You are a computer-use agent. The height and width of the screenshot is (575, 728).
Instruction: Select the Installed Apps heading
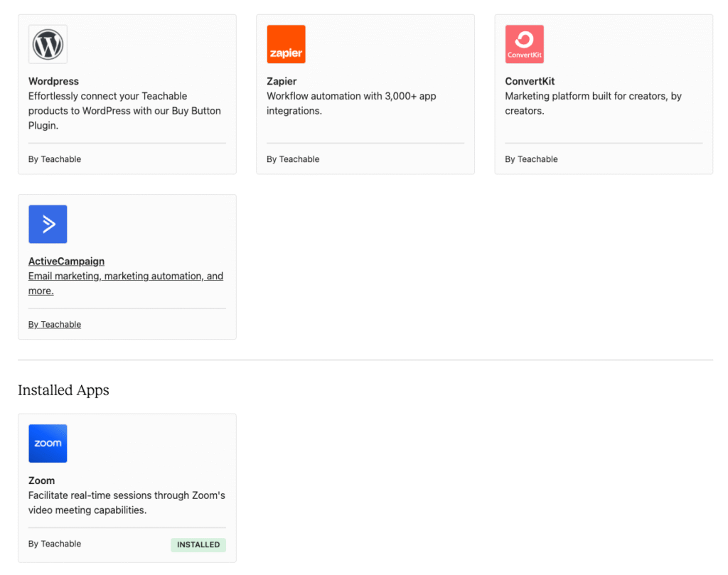[x=63, y=389]
